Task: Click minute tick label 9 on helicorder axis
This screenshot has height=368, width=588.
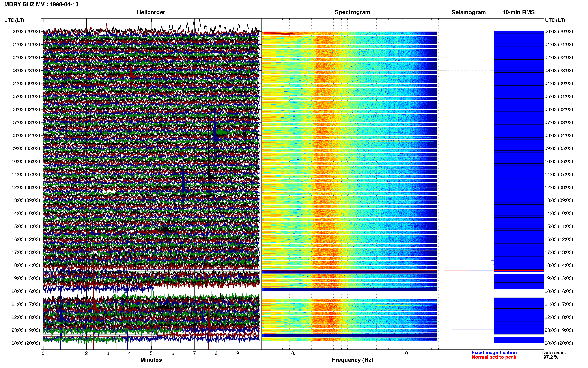Action: 238,353
